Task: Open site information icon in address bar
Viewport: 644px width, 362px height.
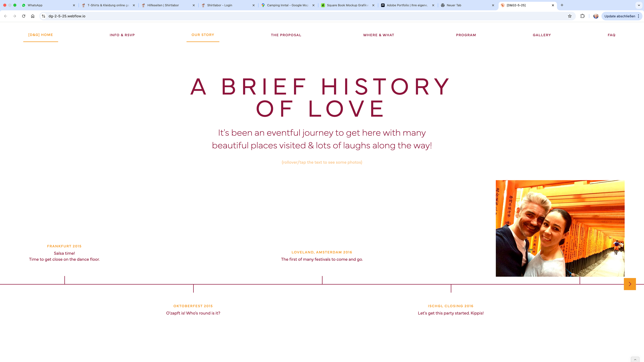Action: tap(43, 16)
